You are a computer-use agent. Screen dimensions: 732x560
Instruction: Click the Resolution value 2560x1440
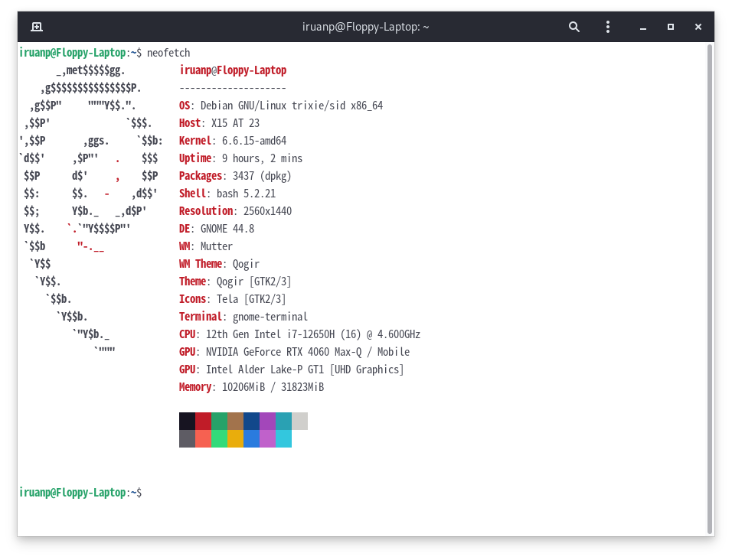pyautogui.click(x=267, y=211)
